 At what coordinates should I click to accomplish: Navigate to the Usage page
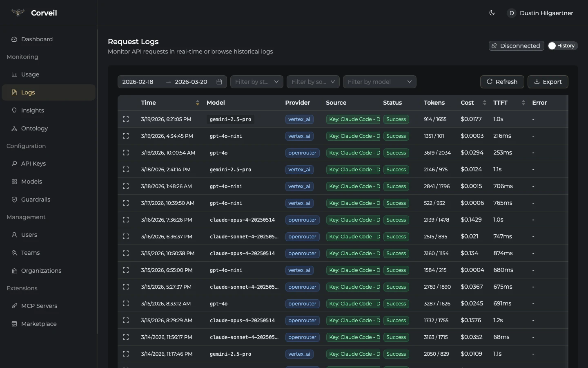30,74
